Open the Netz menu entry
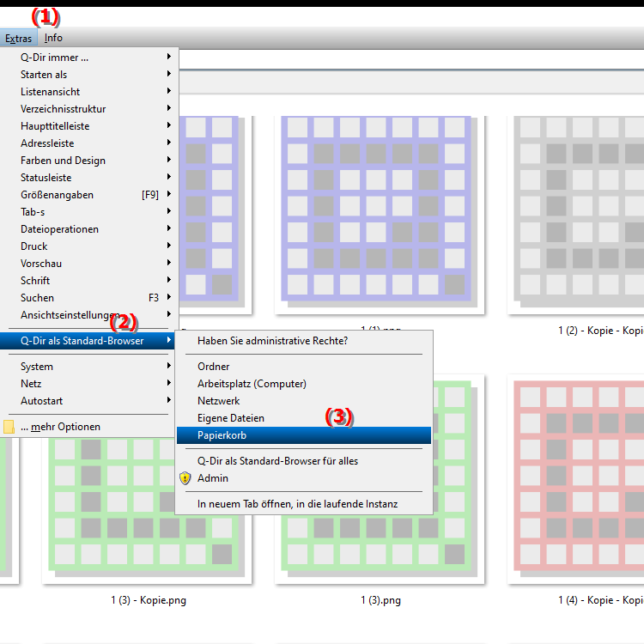 point(89,384)
